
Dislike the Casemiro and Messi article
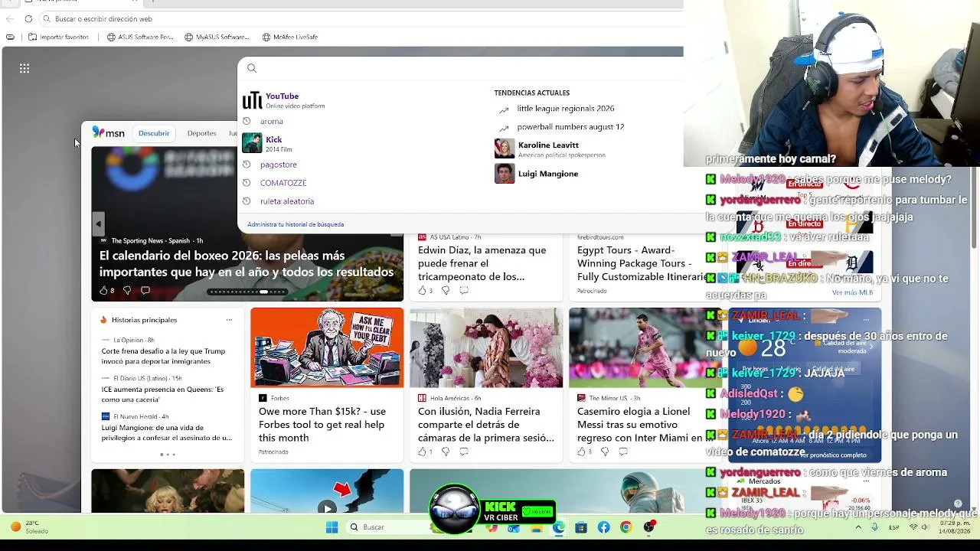pyautogui.click(x=605, y=452)
